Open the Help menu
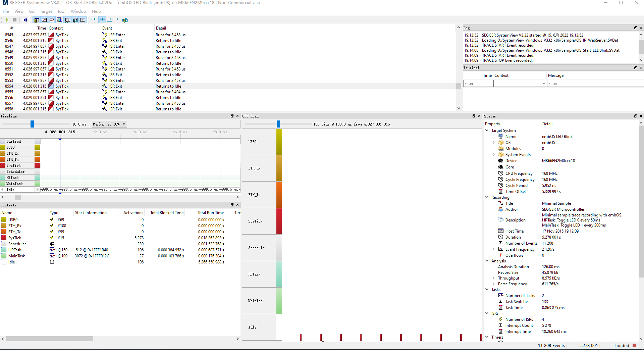Screen dimensions: 644x350 coord(96,11)
